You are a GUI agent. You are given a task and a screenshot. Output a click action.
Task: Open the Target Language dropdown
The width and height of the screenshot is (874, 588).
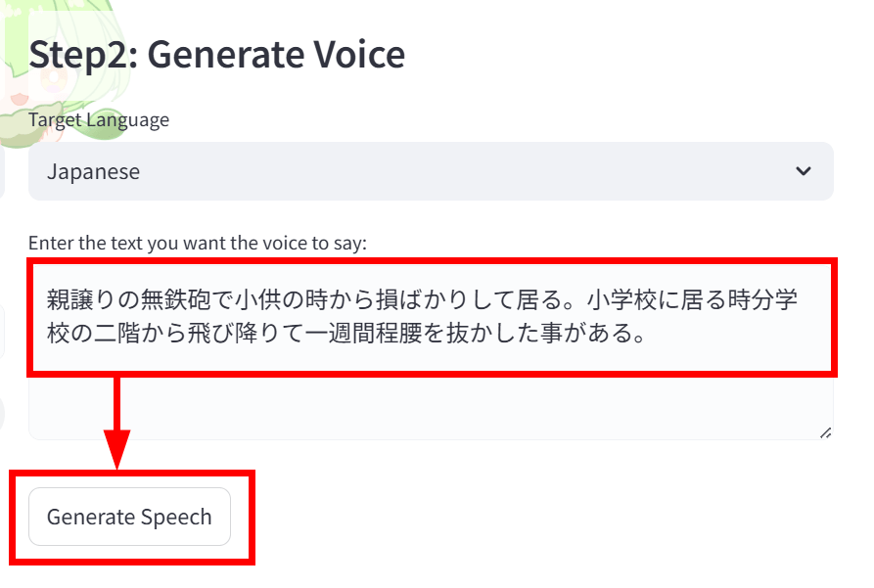[431, 171]
